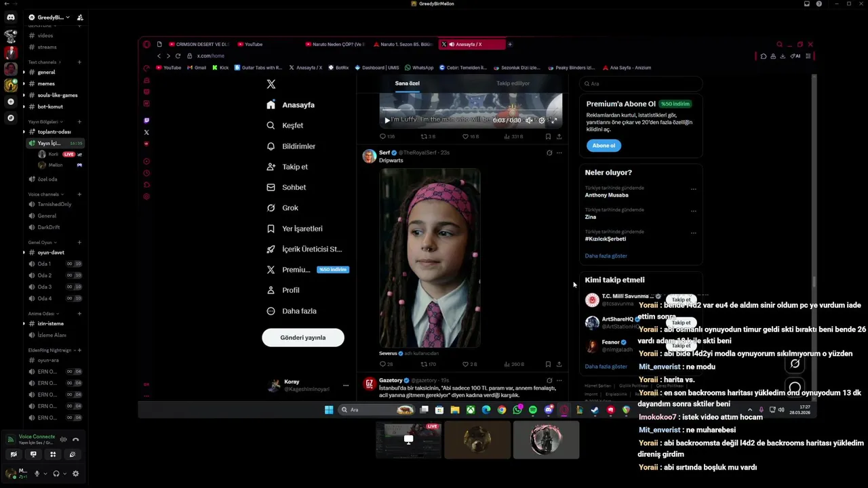
Task: Play the Luffy video in the feed
Action: pyautogui.click(x=387, y=120)
